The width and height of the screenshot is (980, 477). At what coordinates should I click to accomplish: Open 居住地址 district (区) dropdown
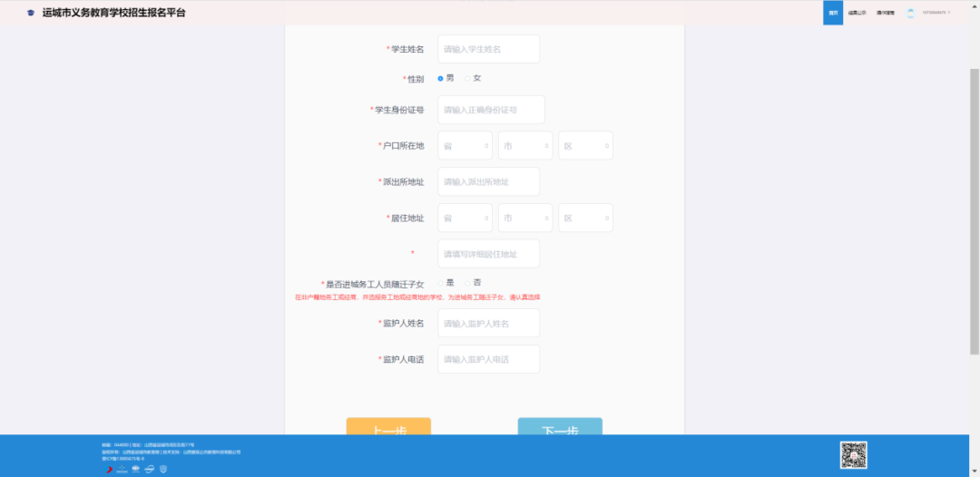(585, 218)
